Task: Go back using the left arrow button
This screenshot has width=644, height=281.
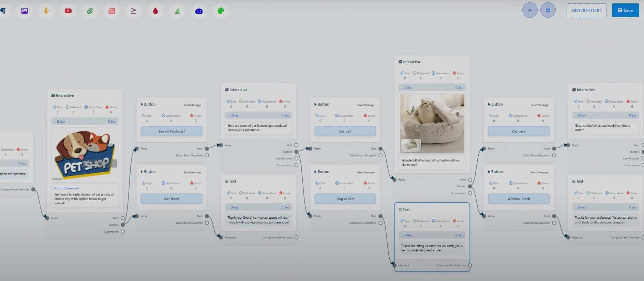Action: [x=530, y=11]
